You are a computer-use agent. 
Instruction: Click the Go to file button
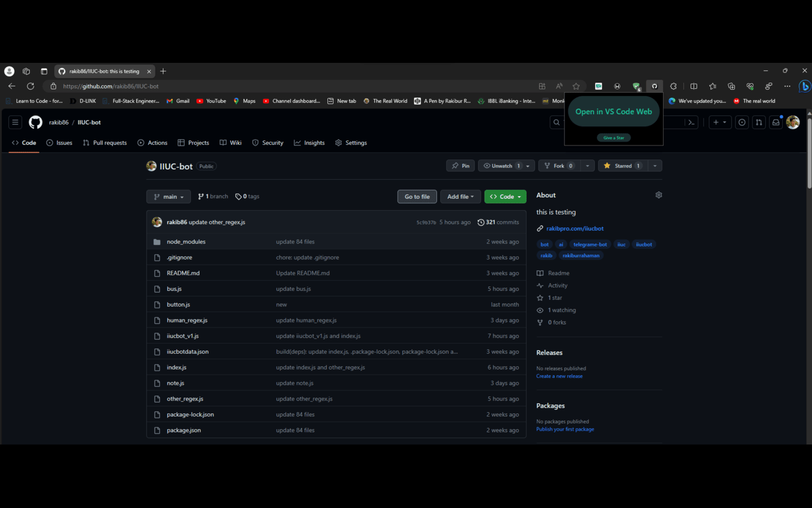(x=417, y=196)
